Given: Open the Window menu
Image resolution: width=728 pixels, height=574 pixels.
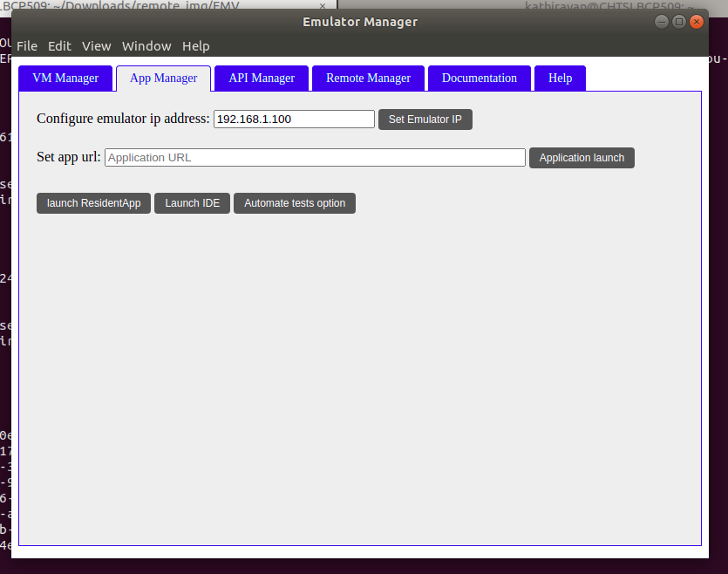Looking at the screenshot, I should [x=146, y=45].
